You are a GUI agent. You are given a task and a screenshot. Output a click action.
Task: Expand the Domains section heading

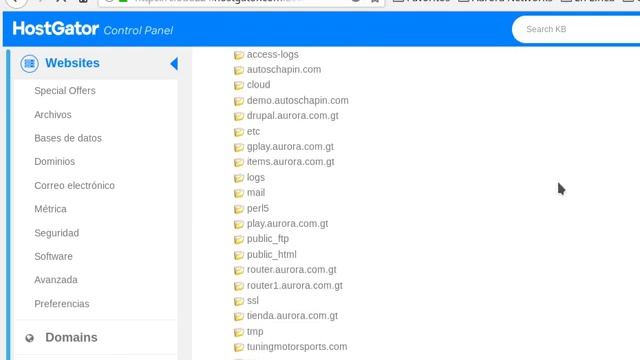(x=71, y=338)
